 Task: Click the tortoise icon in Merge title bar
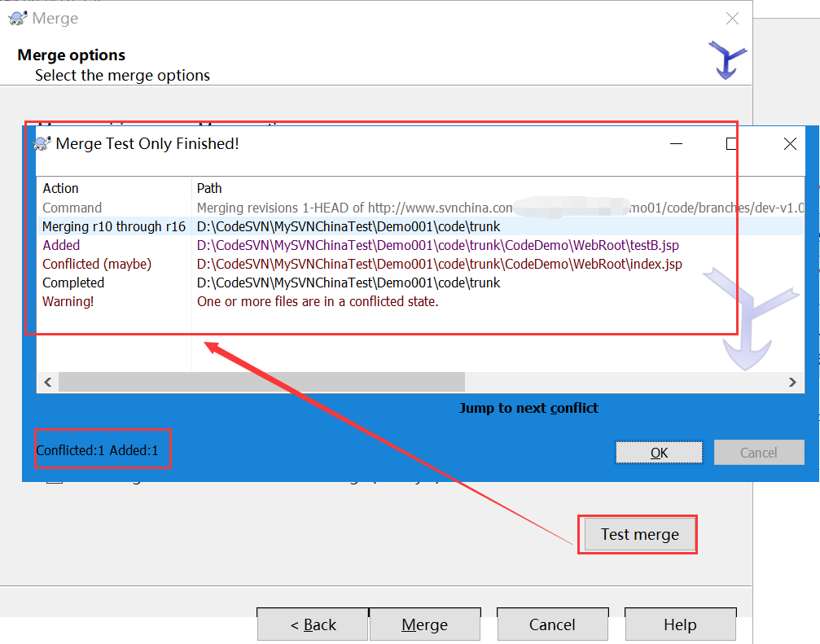click(18, 19)
